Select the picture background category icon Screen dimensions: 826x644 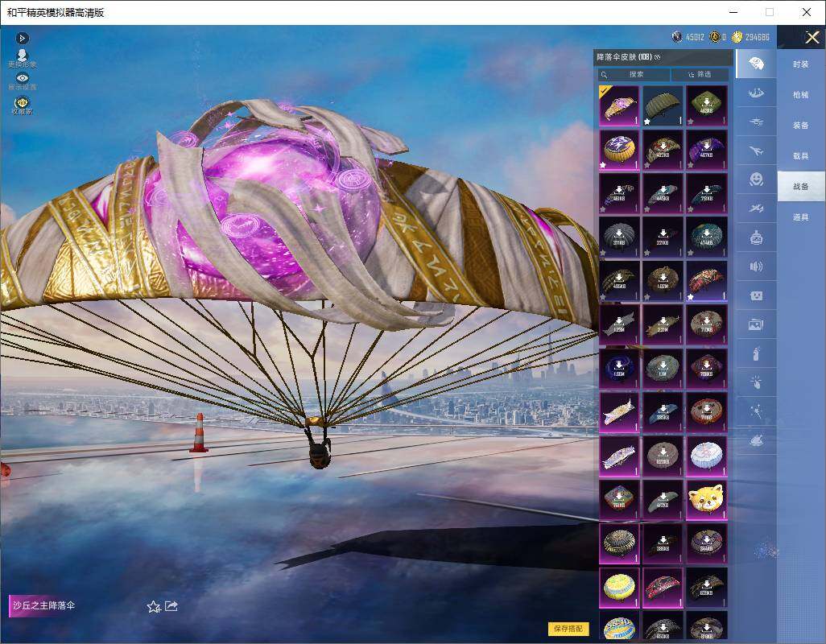coord(756,324)
